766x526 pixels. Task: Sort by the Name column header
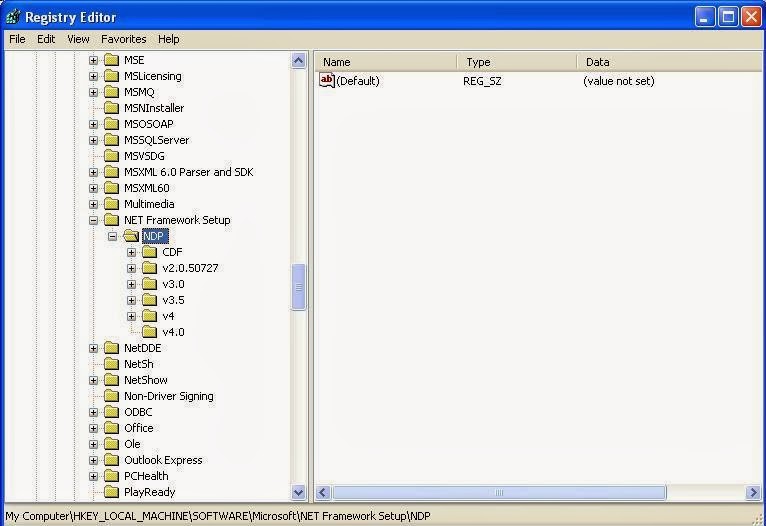(x=386, y=62)
